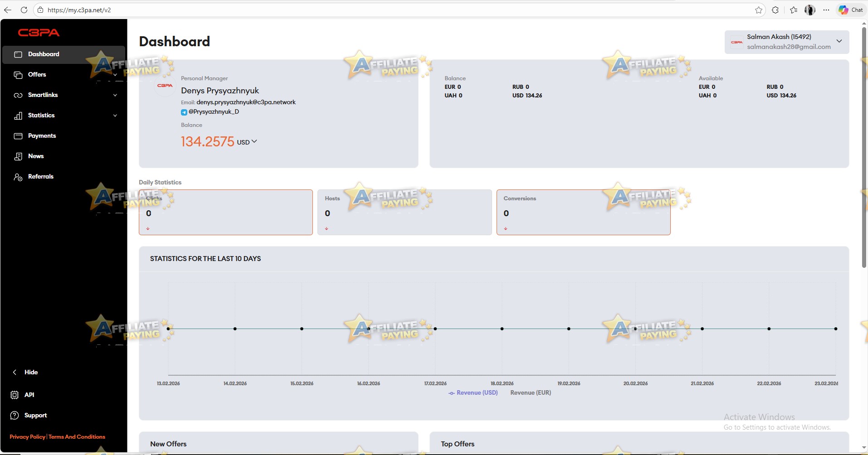Toggle the Revenue (USD) chart legend
Image resolution: width=868 pixels, height=455 pixels.
[x=473, y=393]
